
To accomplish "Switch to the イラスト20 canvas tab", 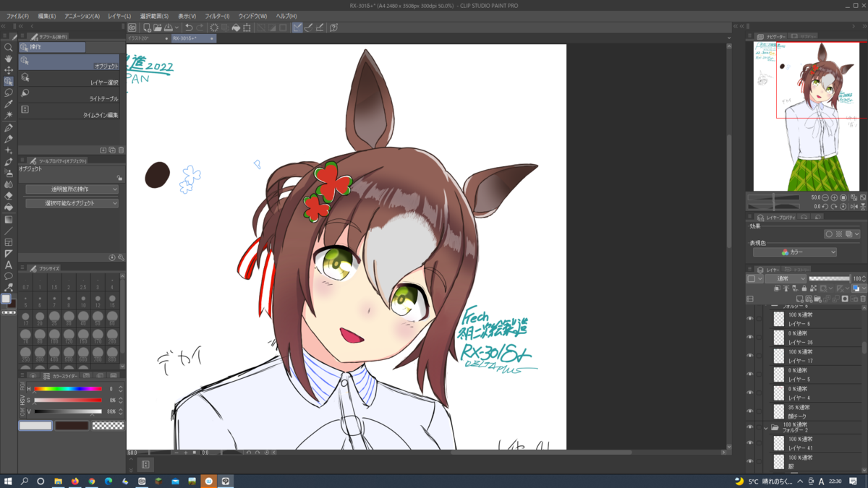I will [x=148, y=38].
